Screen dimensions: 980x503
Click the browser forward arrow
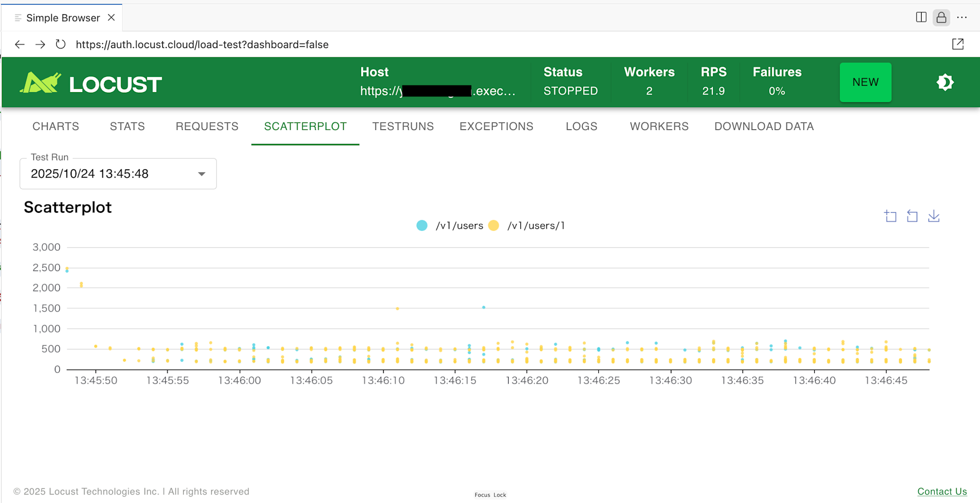click(x=40, y=45)
